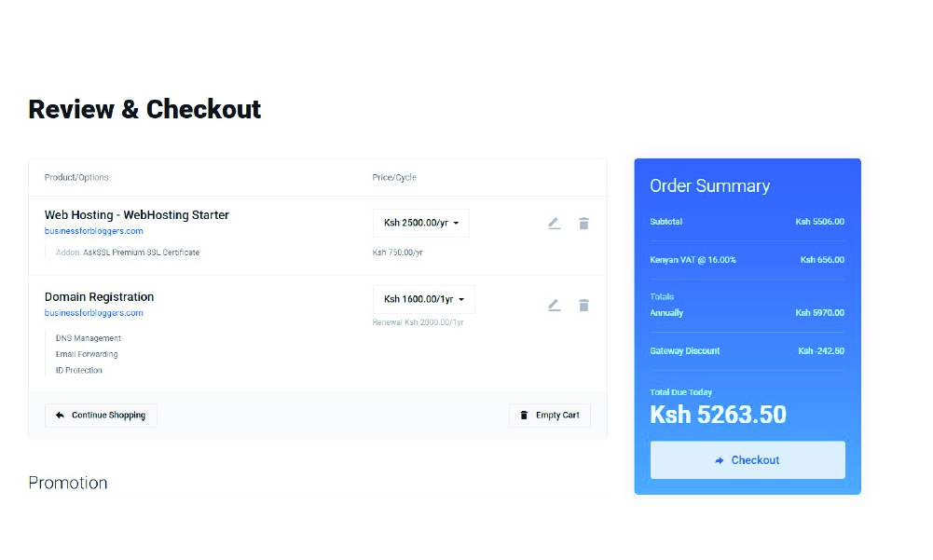Click the Price/Cycle column header
Viewport: 933px width, 560px height.
click(391, 177)
